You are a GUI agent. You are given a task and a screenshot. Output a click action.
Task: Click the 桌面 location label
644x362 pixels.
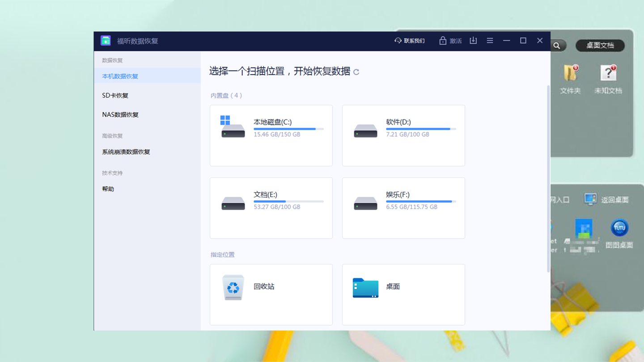click(393, 286)
